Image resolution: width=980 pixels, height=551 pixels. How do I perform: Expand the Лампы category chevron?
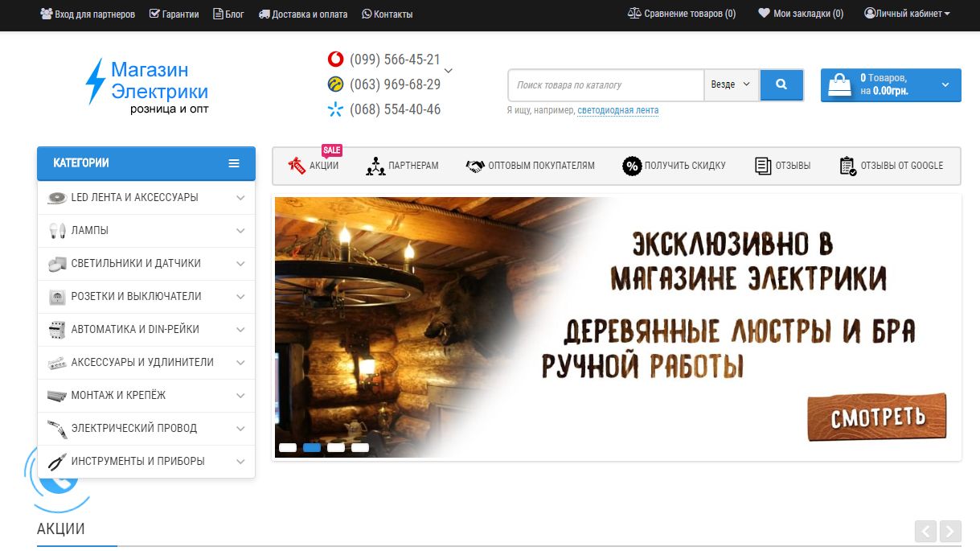[x=240, y=230]
